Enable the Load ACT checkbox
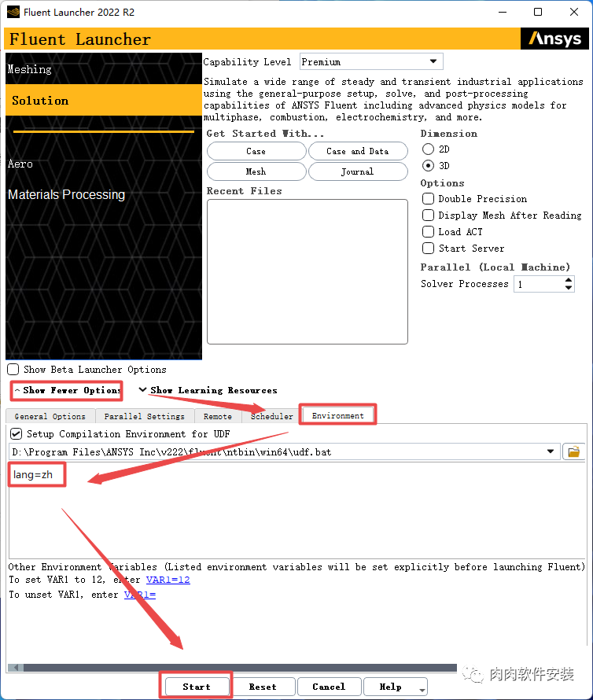The width and height of the screenshot is (593, 700). 428,232
